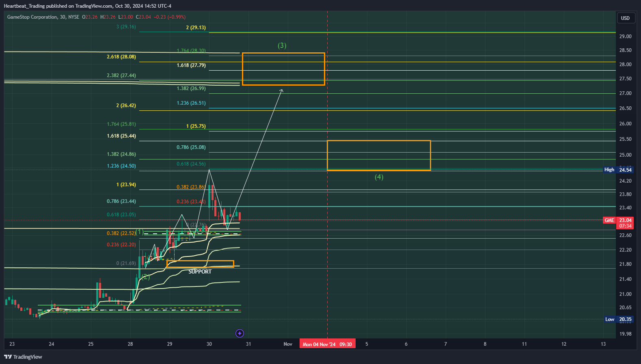Select the 2 (29.13) Fibonacci label
Screen dimensions: 641x364
click(x=196, y=28)
